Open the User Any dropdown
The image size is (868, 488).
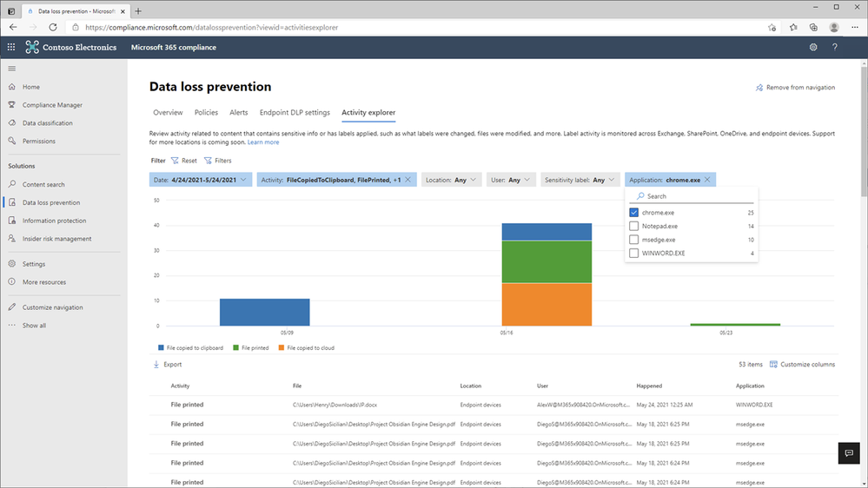(511, 180)
